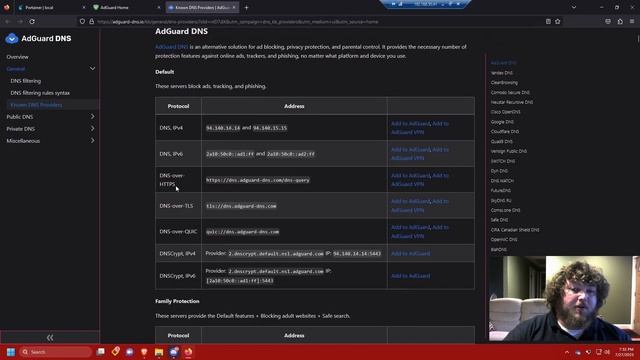Click the padlock site security icon
The image size is (640, 360).
coord(91,22)
